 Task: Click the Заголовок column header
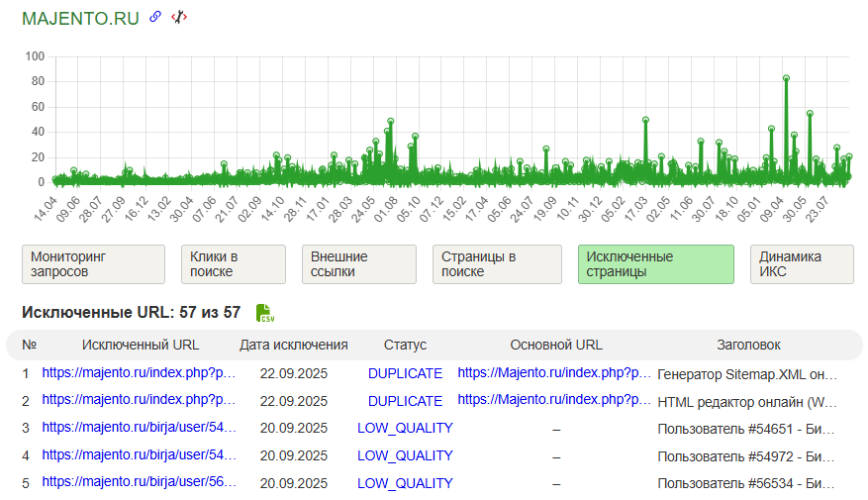point(748,345)
